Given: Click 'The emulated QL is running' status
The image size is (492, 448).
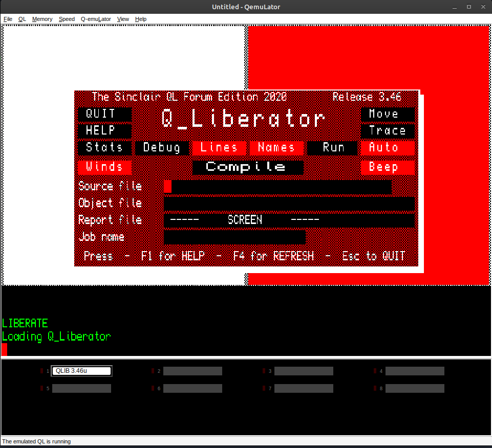Looking at the screenshot, I should tap(36, 441).
